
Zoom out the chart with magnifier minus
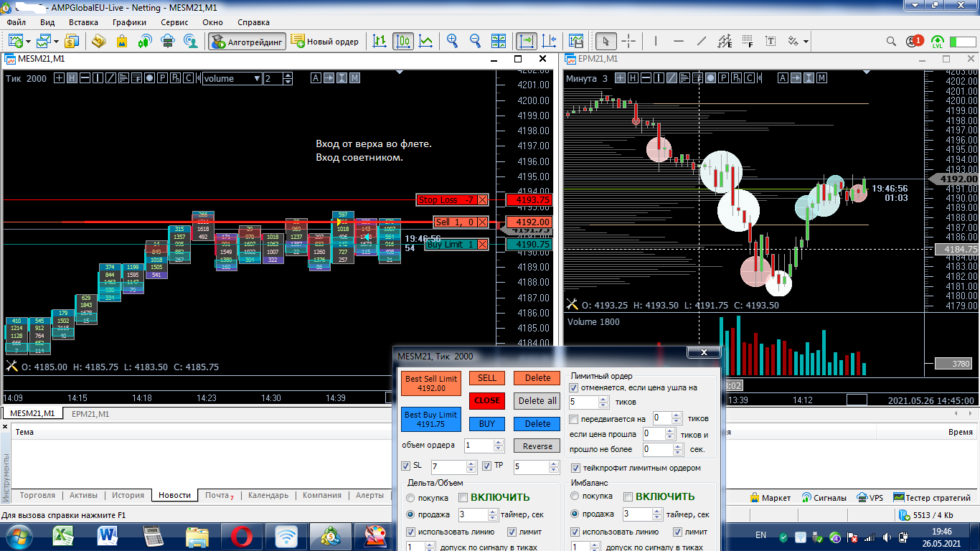pyautogui.click(x=475, y=42)
